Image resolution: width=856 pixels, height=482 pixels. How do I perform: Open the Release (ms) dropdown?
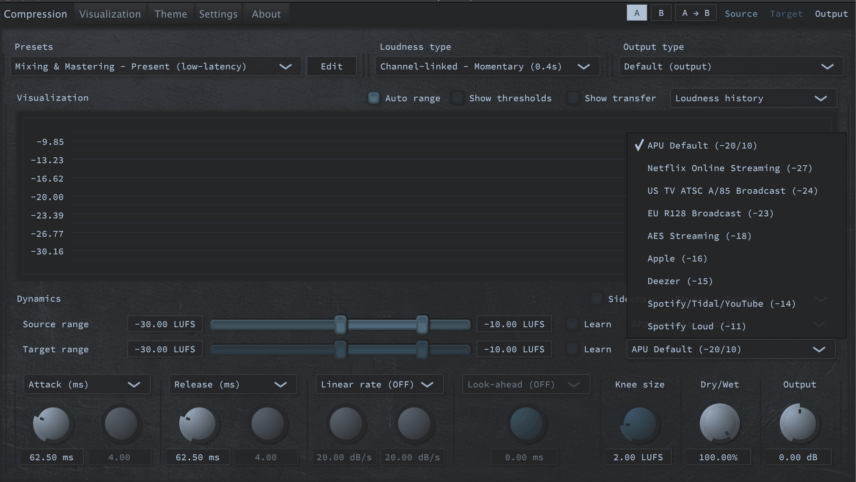coord(233,385)
